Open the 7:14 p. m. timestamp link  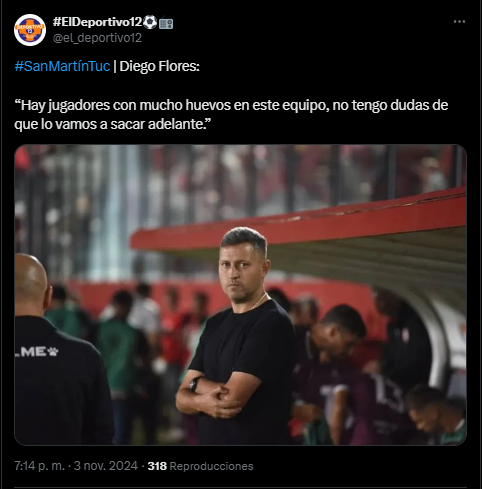tap(40, 466)
